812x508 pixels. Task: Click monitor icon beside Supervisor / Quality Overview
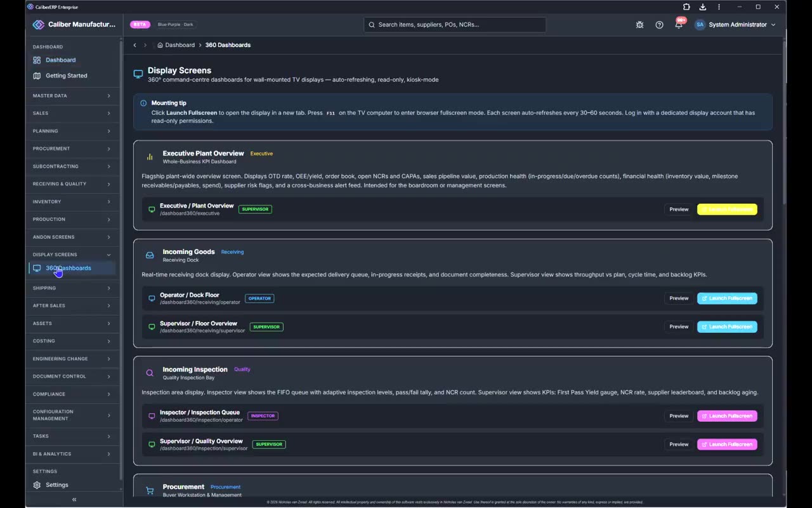coord(152,444)
